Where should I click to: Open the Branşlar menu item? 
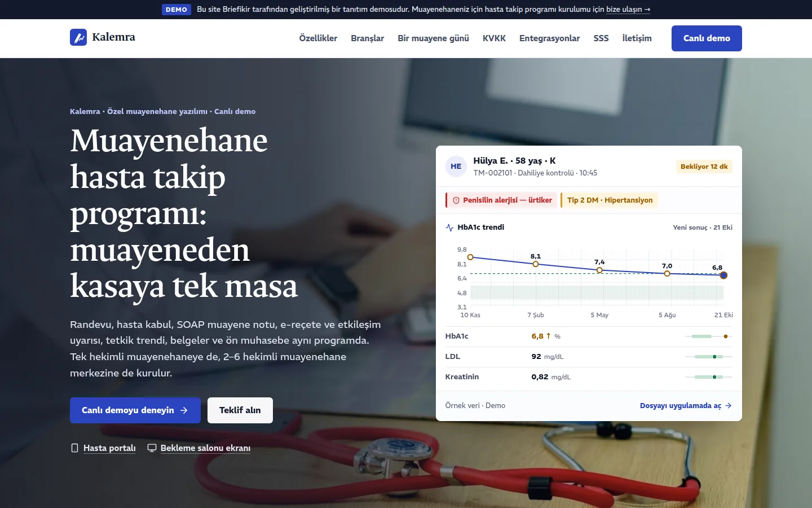(367, 38)
